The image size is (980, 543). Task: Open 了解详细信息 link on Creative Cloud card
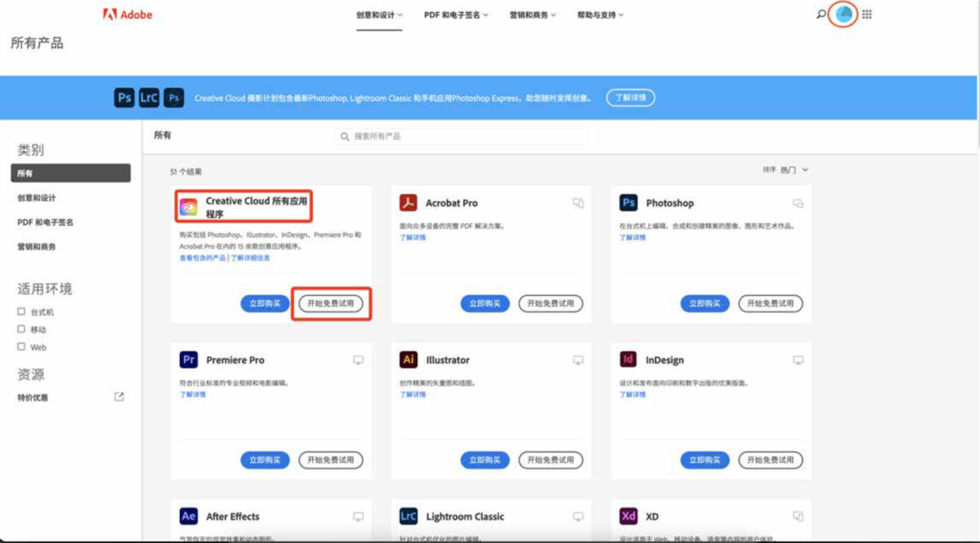tap(250, 258)
